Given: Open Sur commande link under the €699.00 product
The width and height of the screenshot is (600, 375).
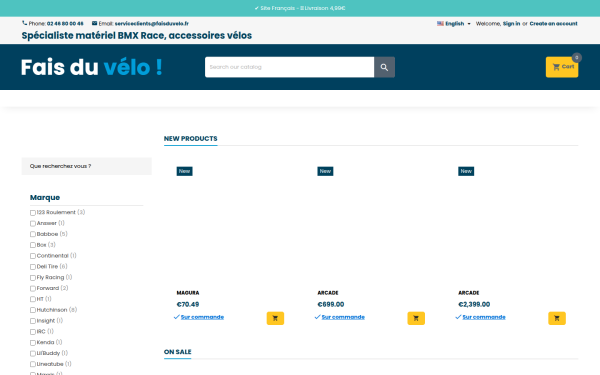Looking at the screenshot, I should click(343, 317).
